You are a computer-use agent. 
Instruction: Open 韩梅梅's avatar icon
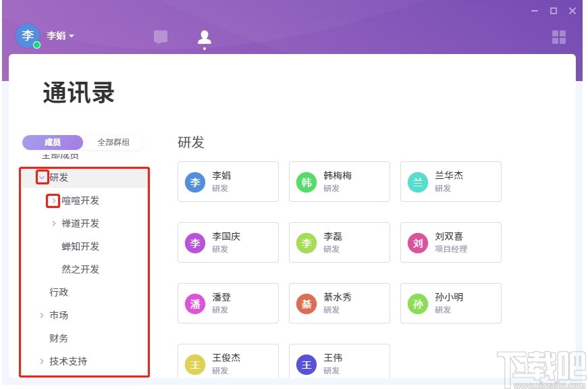306,182
